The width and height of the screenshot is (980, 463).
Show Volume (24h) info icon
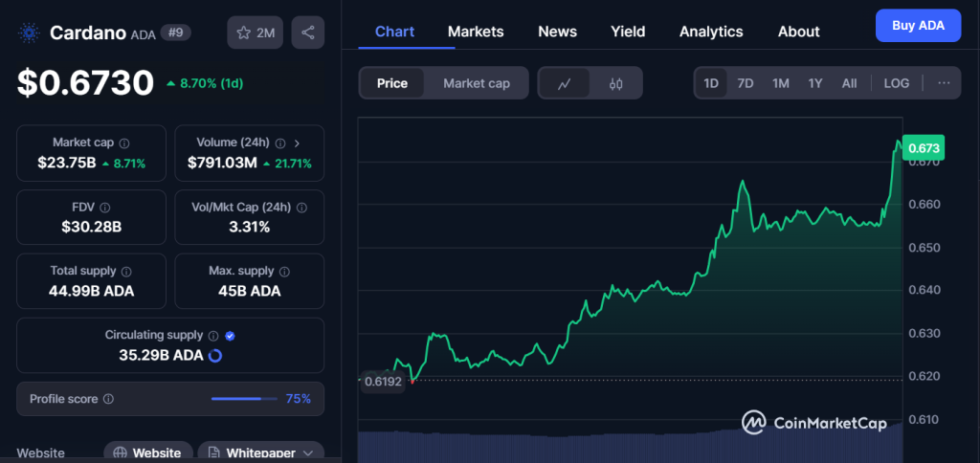pos(280,143)
